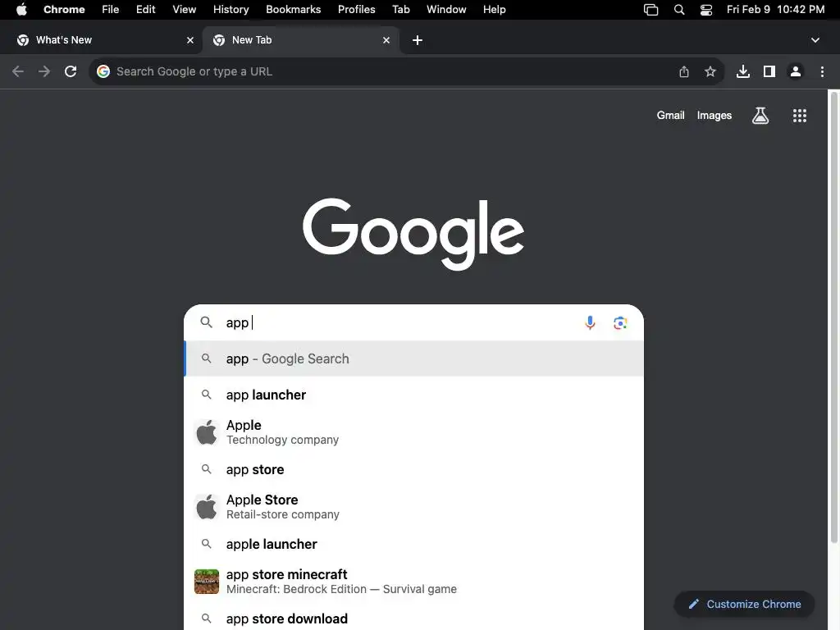Bookmark this tab with star icon

(710, 71)
